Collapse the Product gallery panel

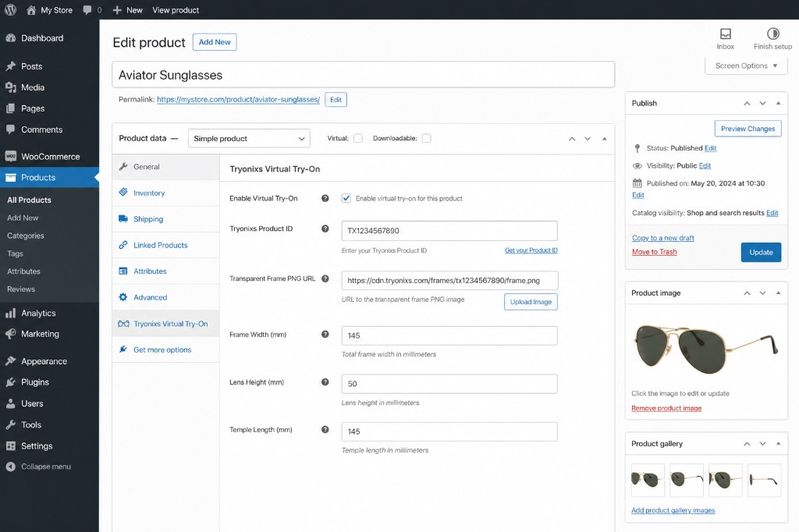(778, 444)
